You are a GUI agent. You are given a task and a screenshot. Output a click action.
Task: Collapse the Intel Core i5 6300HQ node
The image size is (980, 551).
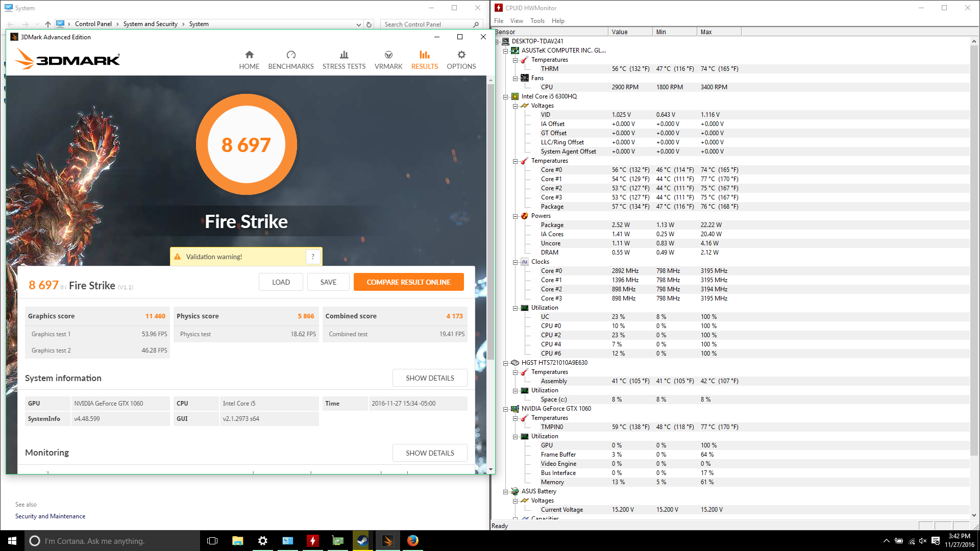coord(506,96)
